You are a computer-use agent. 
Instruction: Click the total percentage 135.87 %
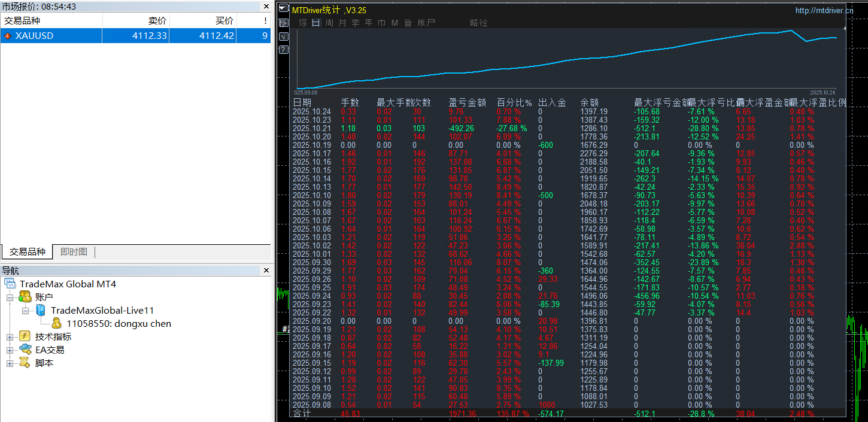point(513,414)
